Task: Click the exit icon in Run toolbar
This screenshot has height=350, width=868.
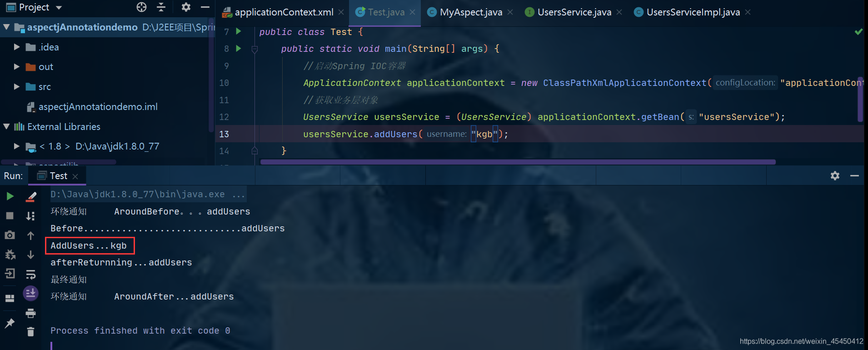Action: pyautogui.click(x=10, y=274)
